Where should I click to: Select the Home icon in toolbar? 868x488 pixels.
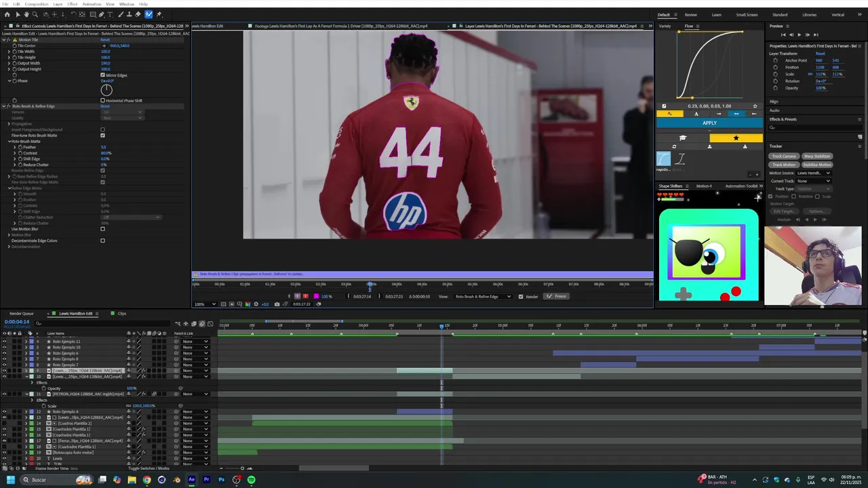click(x=7, y=14)
